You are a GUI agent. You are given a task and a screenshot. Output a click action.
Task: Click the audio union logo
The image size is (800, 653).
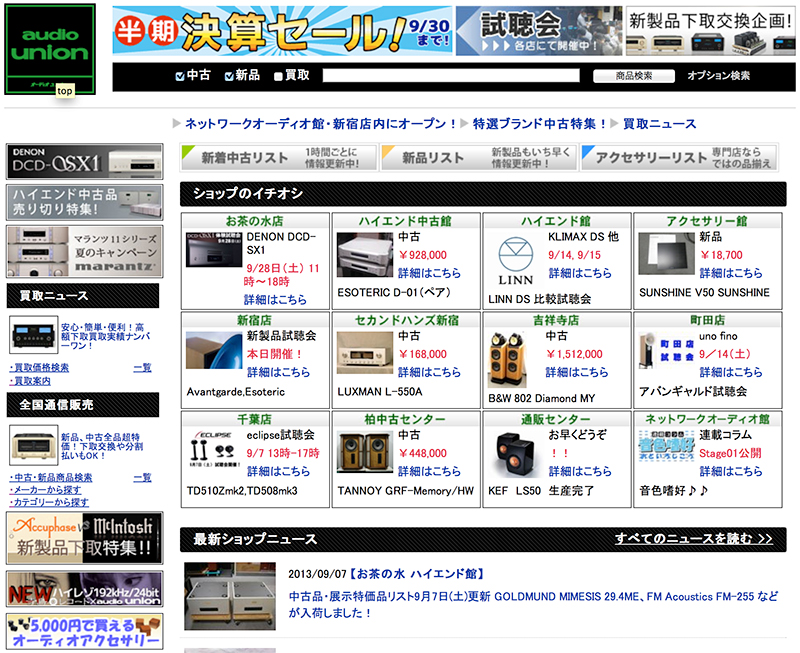(50, 49)
